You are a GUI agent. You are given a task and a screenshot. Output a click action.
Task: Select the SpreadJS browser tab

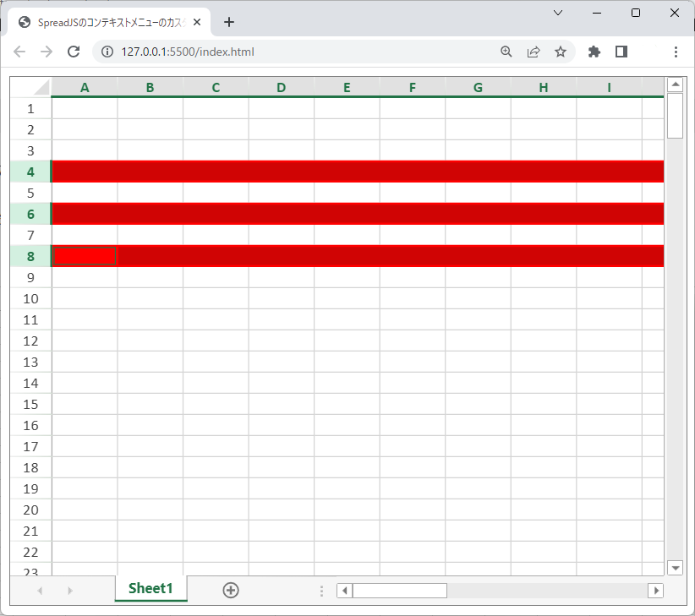(x=109, y=22)
